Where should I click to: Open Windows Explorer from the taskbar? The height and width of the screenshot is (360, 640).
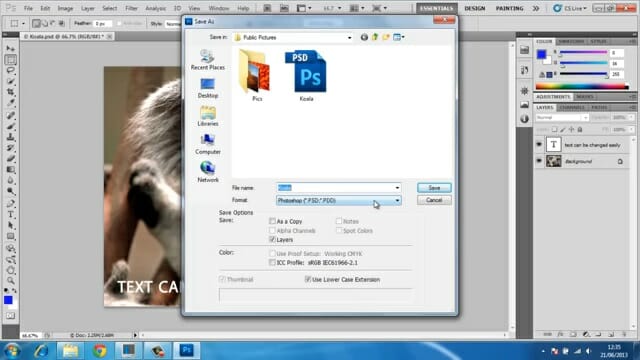click(70, 351)
